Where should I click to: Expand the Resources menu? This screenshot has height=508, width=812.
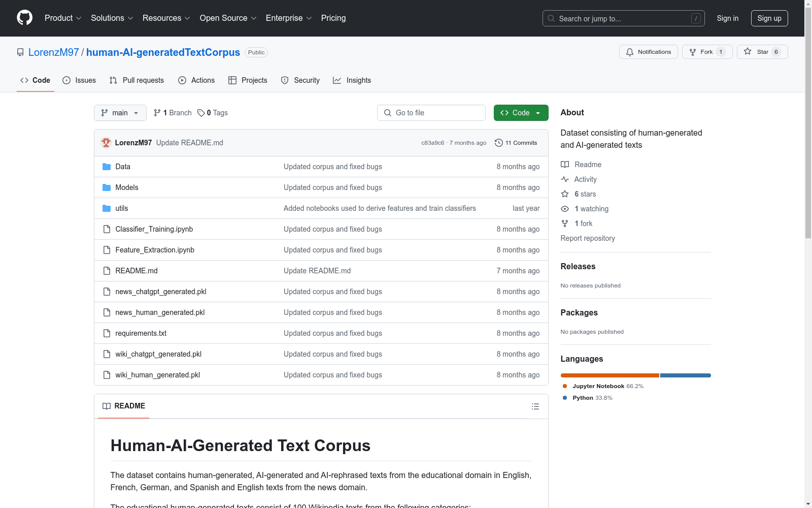[x=166, y=18]
